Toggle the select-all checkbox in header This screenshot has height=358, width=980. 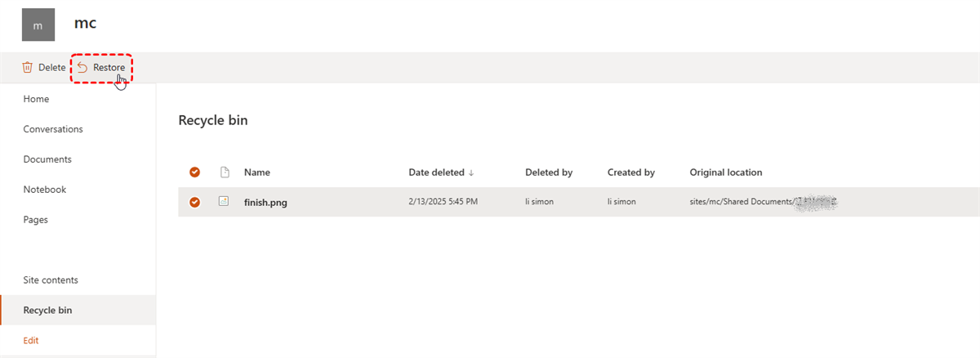tap(194, 172)
